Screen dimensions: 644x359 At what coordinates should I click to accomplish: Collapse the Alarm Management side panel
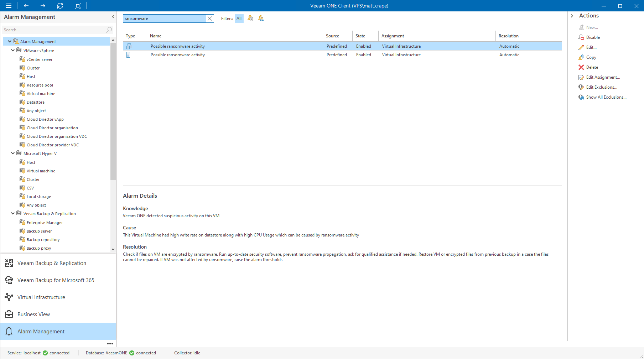click(x=113, y=17)
